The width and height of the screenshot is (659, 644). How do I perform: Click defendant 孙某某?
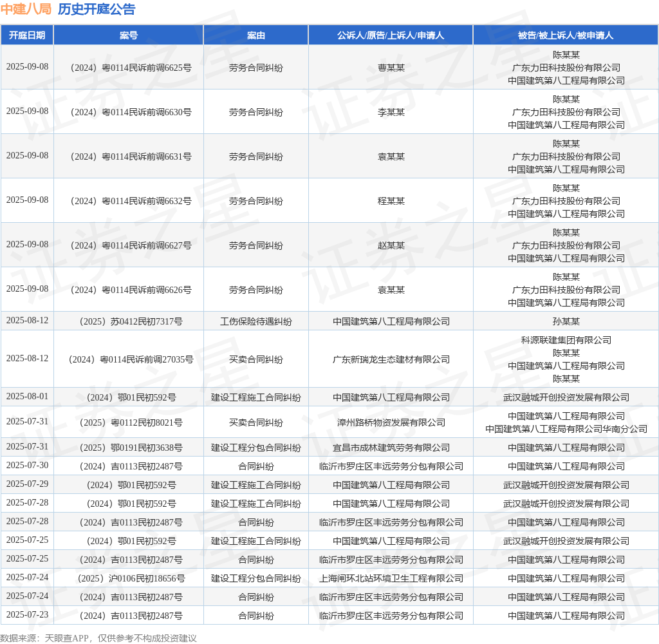point(566,322)
